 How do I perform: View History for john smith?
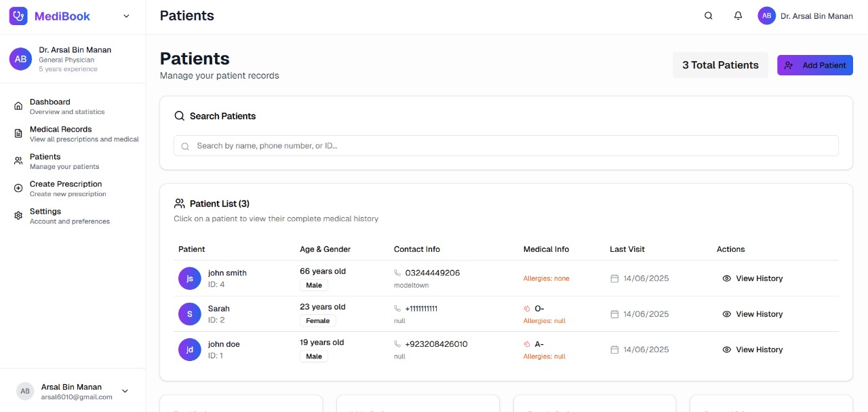(x=752, y=278)
